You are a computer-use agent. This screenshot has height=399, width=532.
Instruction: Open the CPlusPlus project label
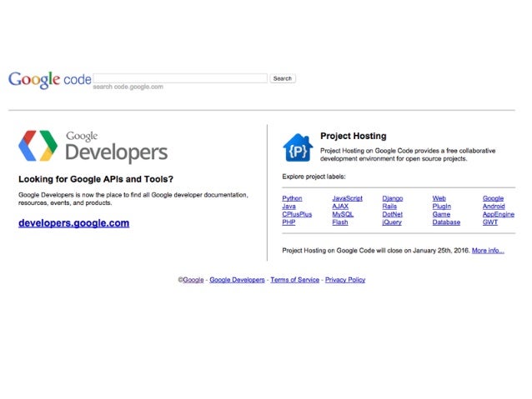click(297, 214)
